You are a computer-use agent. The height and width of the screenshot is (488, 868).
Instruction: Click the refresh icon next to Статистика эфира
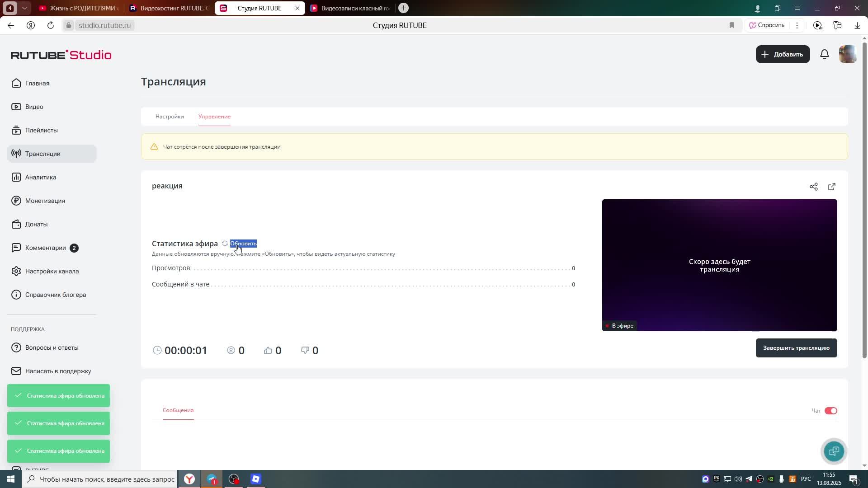tap(225, 244)
